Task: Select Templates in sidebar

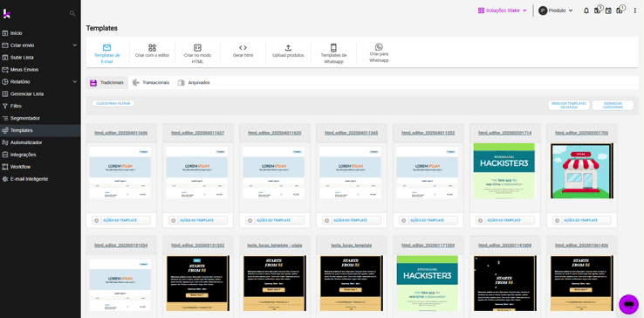Action: click(x=40, y=130)
